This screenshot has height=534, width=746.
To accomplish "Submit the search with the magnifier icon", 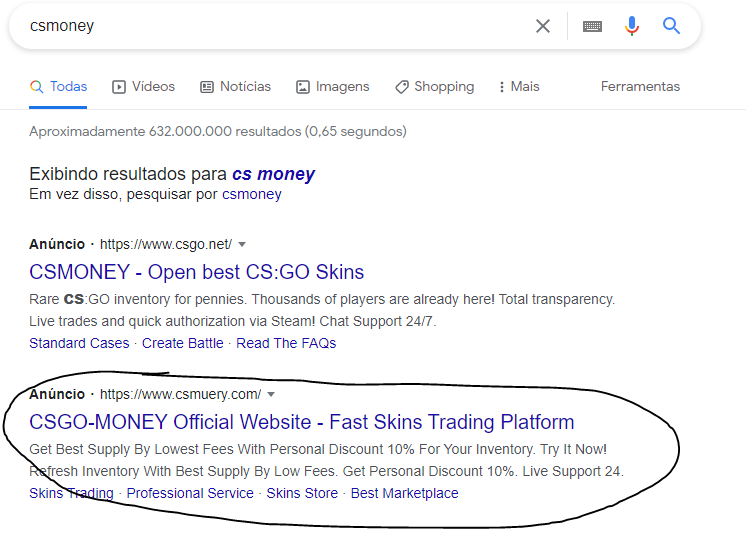I will tap(671, 26).
